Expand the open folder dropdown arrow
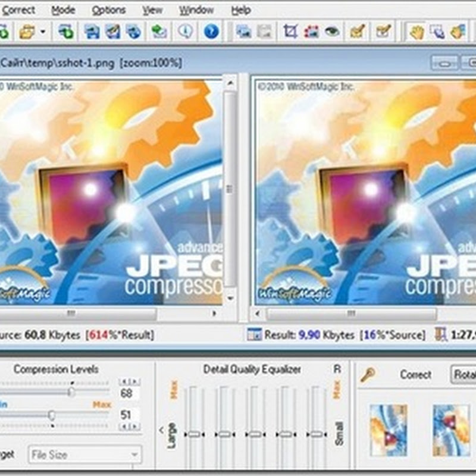This screenshot has width=476, height=476. (43, 32)
